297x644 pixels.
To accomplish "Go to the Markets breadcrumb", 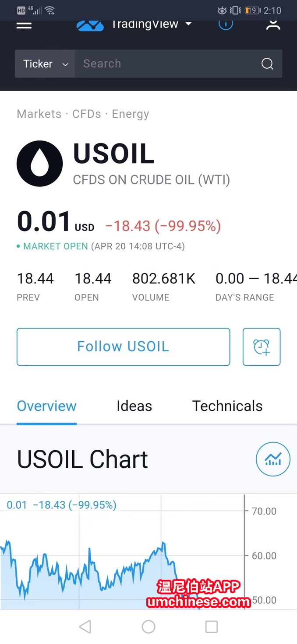I will pos(39,114).
